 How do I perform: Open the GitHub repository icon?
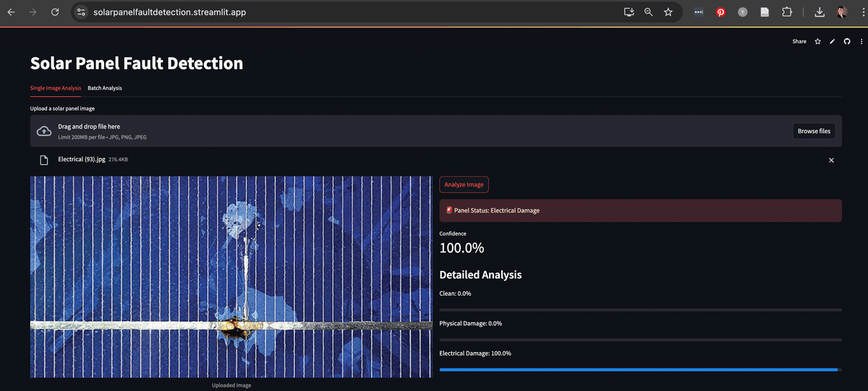(847, 41)
